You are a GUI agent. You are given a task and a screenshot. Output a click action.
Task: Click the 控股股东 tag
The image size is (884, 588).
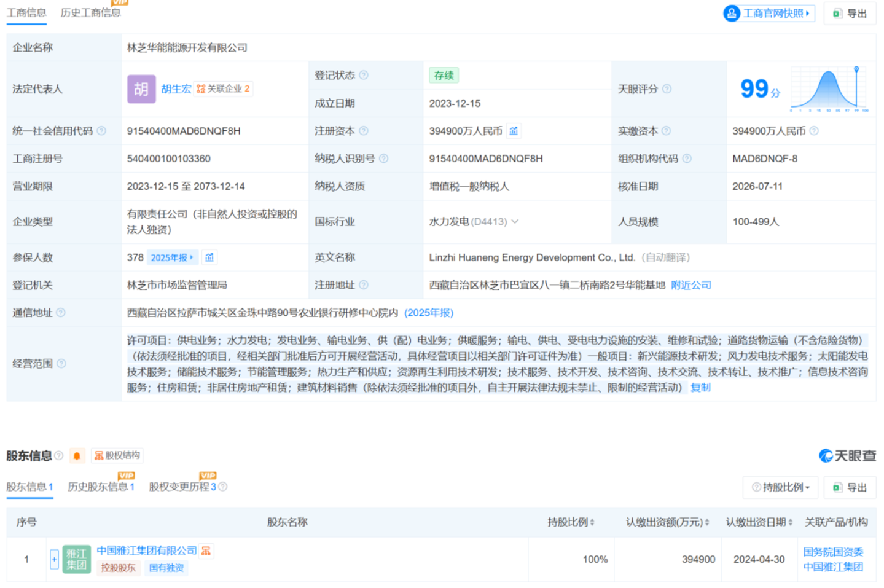coord(118,568)
